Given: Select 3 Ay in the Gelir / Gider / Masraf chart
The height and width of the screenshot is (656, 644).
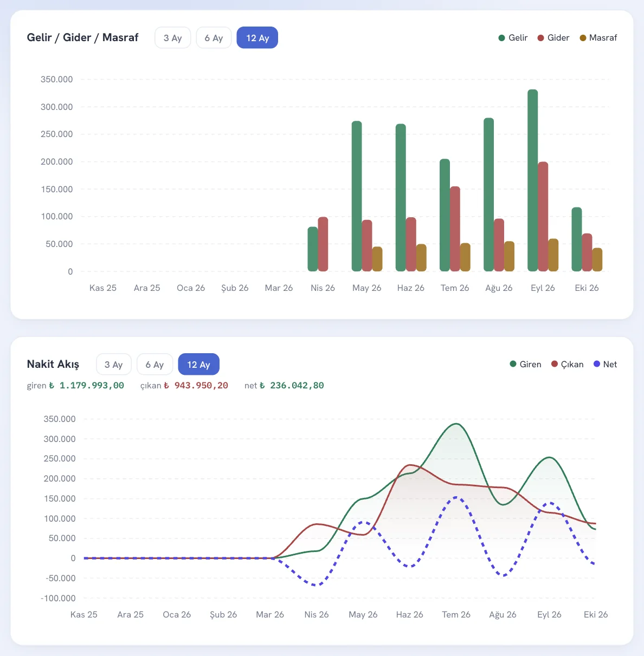Looking at the screenshot, I should [173, 38].
